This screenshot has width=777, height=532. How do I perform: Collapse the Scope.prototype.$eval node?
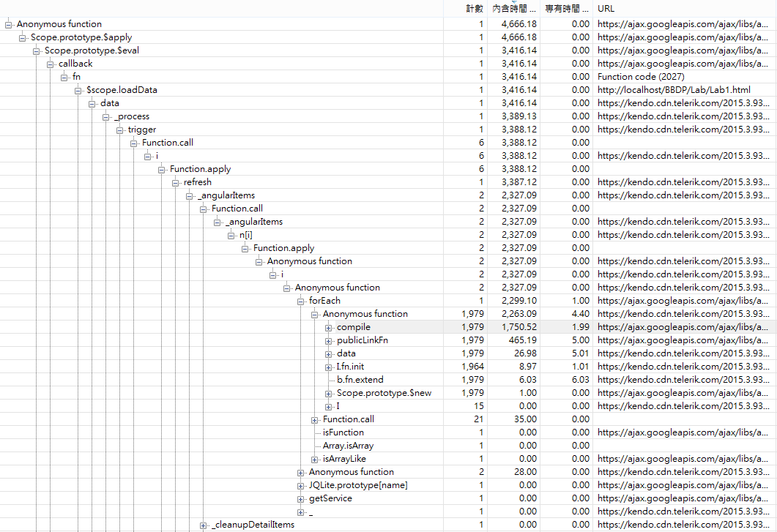click(x=36, y=51)
